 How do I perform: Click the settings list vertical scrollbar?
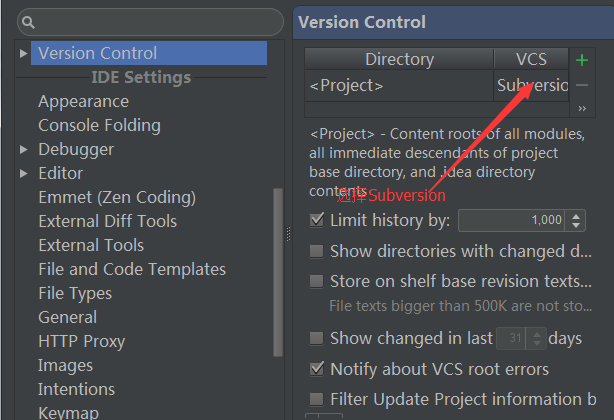click(x=278, y=272)
